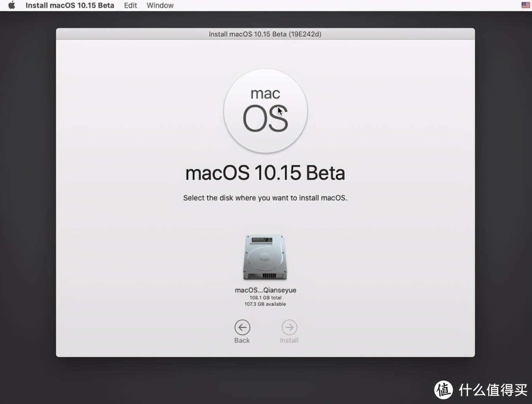Click the US flag input source icon
This screenshot has height=404, width=532.
(x=525, y=5)
